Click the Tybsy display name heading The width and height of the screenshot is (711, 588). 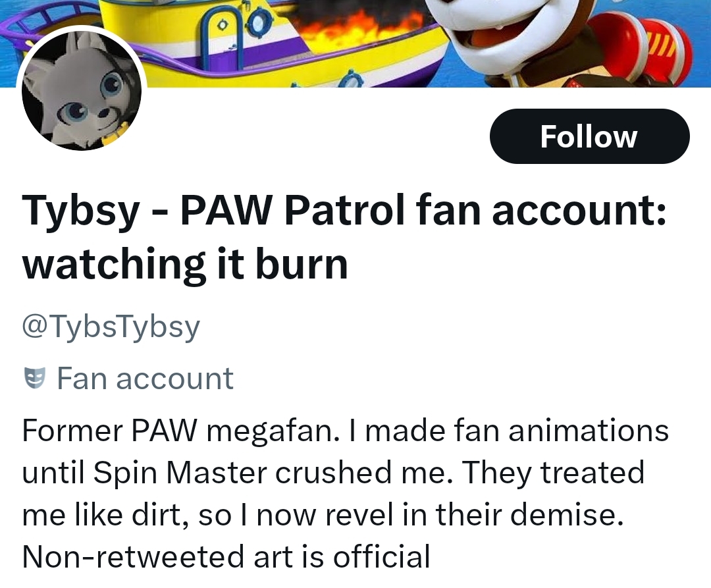pos(80,211)
